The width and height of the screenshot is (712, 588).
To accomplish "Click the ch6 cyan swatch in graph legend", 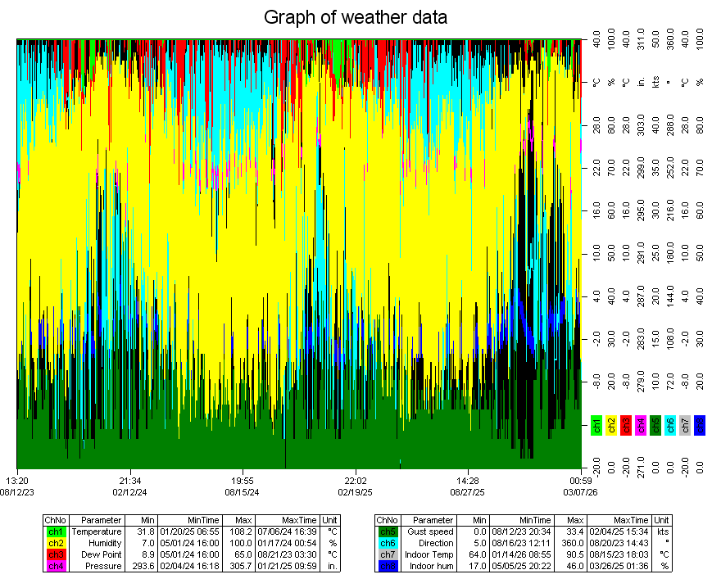I will 670,424.
